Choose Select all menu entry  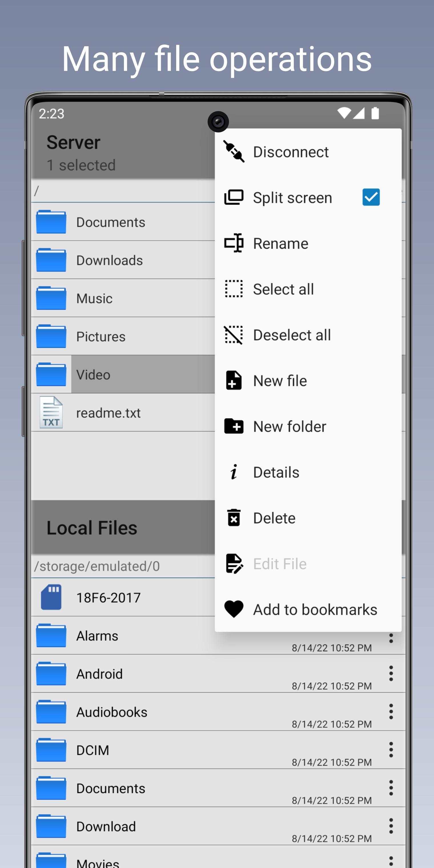tap(308, 289)
